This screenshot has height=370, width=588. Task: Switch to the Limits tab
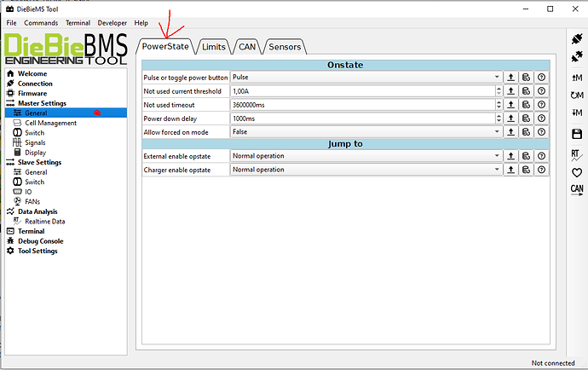pyautogui.click(x=213, y=47)
